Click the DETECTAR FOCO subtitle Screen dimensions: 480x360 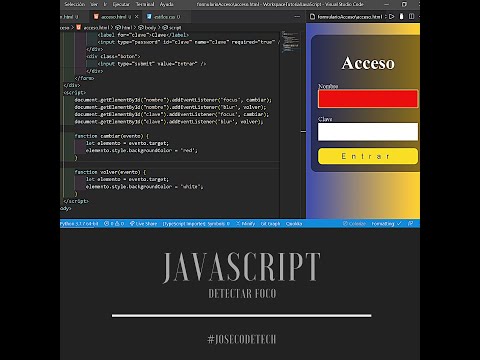click(242, 294)
